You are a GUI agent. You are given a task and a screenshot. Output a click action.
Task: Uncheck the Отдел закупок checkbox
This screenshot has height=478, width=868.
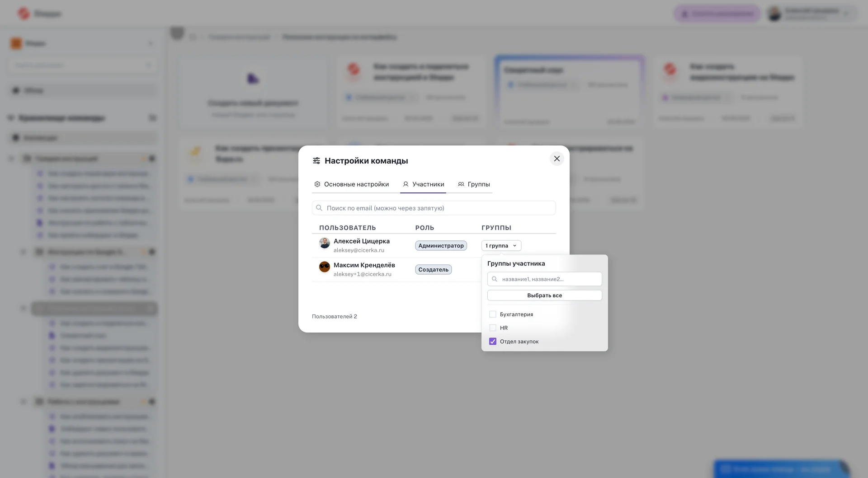click(x=493, y=342)
